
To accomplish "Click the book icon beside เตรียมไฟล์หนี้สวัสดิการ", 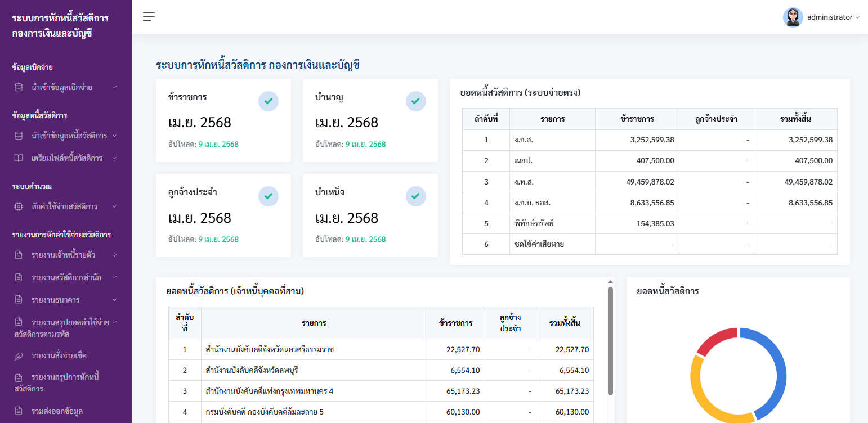I will (x=19, y=158).
